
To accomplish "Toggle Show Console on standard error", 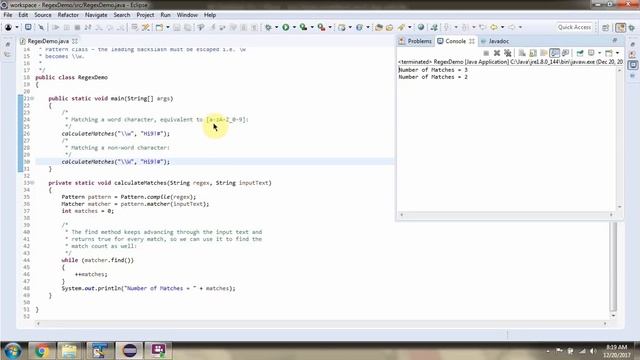I will [x=565, y=53].
